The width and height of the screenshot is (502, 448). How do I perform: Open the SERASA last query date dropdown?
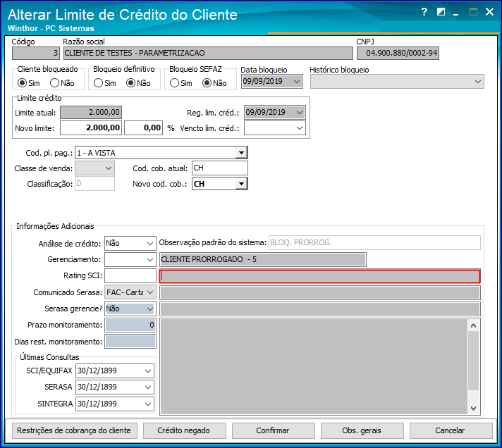(x=147, y=387)
